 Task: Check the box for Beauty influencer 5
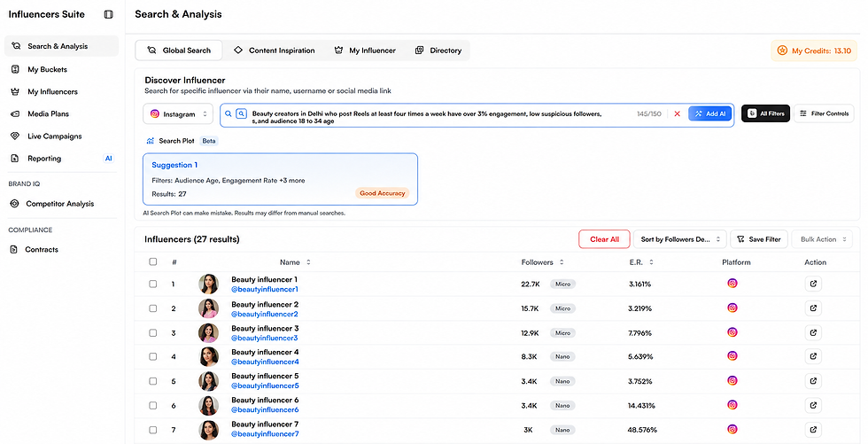(152, 381)
